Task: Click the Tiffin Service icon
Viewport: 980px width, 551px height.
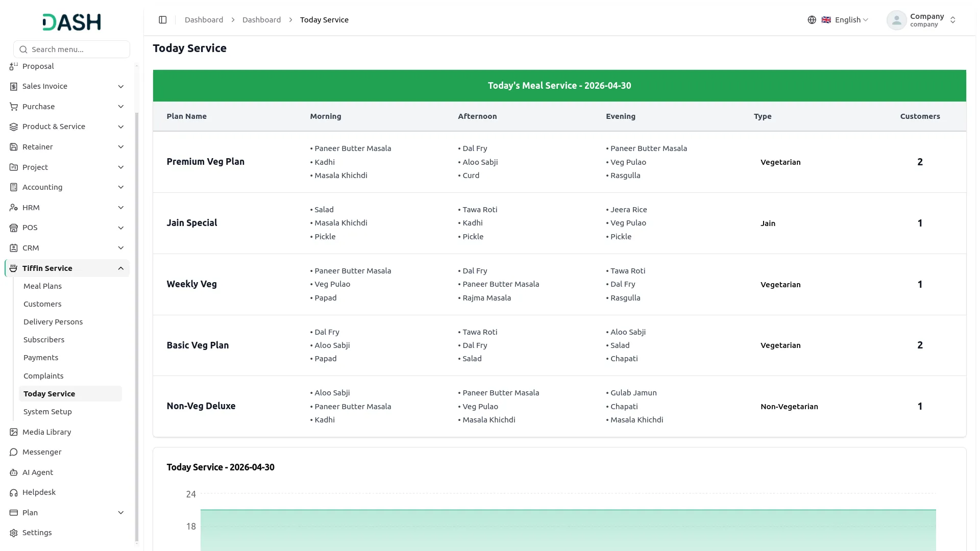Action: click(14, 268)
